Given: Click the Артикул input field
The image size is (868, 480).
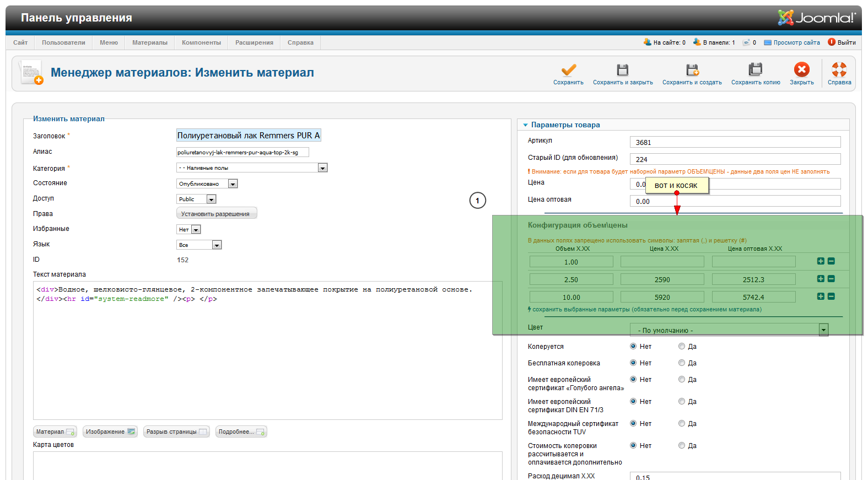Looking at the screenshot, I should [735, 142].
